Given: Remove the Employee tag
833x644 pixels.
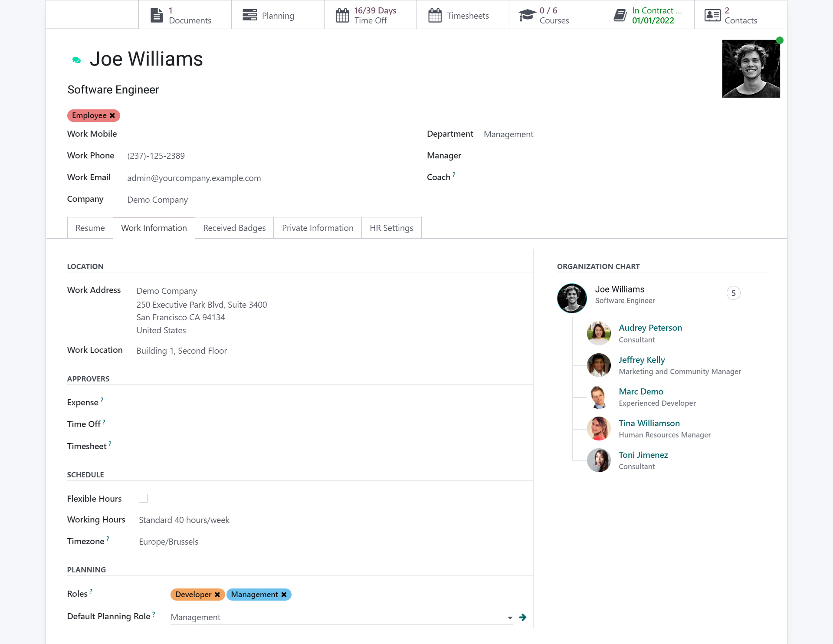Looking at the screenshot, I should point(112,115).
